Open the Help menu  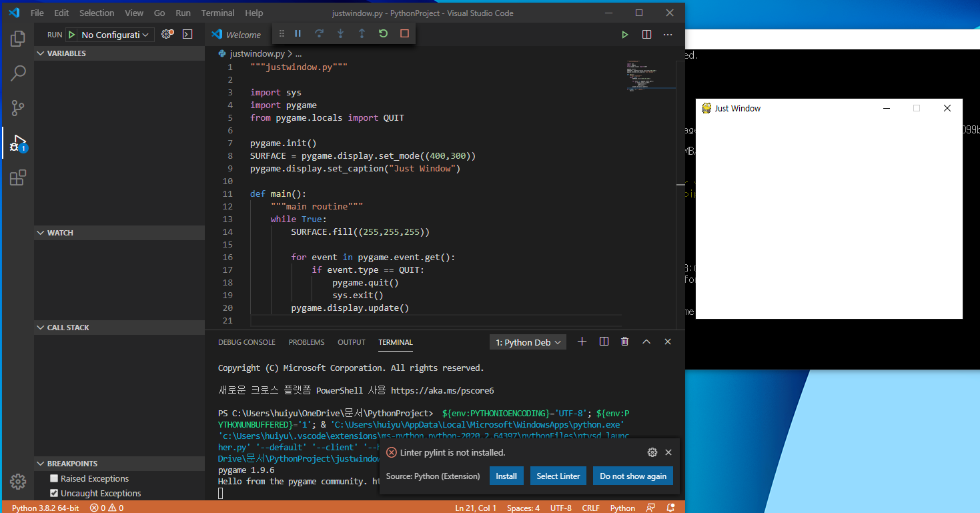coord(254,13)
